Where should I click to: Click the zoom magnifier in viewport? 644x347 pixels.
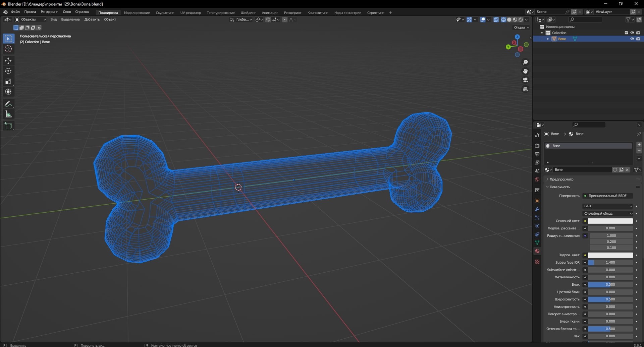(x=525, y=62)
